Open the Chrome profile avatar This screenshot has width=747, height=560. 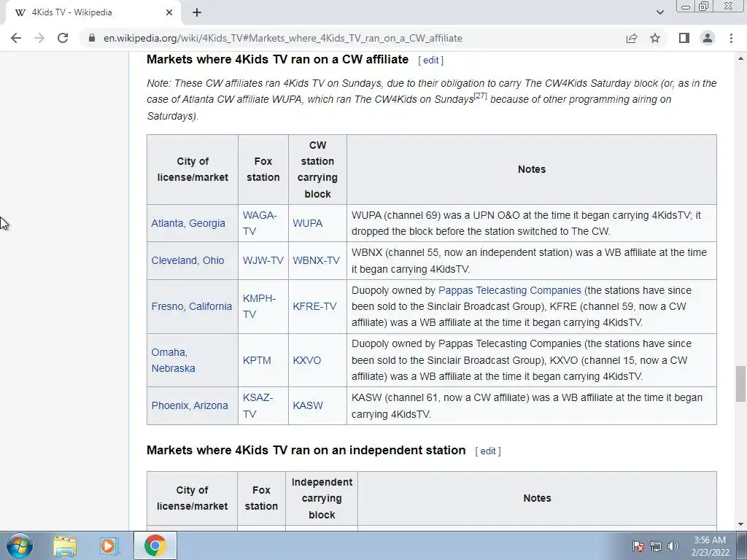pos(708,38)
